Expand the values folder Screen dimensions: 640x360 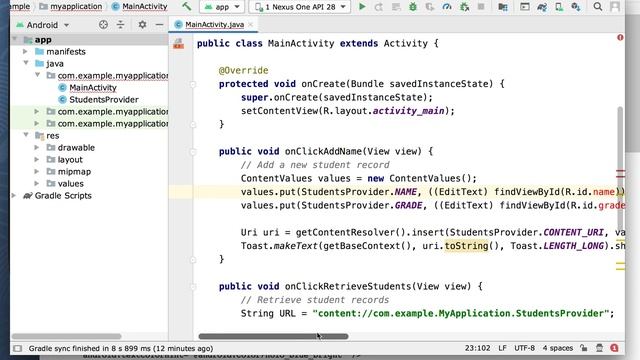coord(37,183)
